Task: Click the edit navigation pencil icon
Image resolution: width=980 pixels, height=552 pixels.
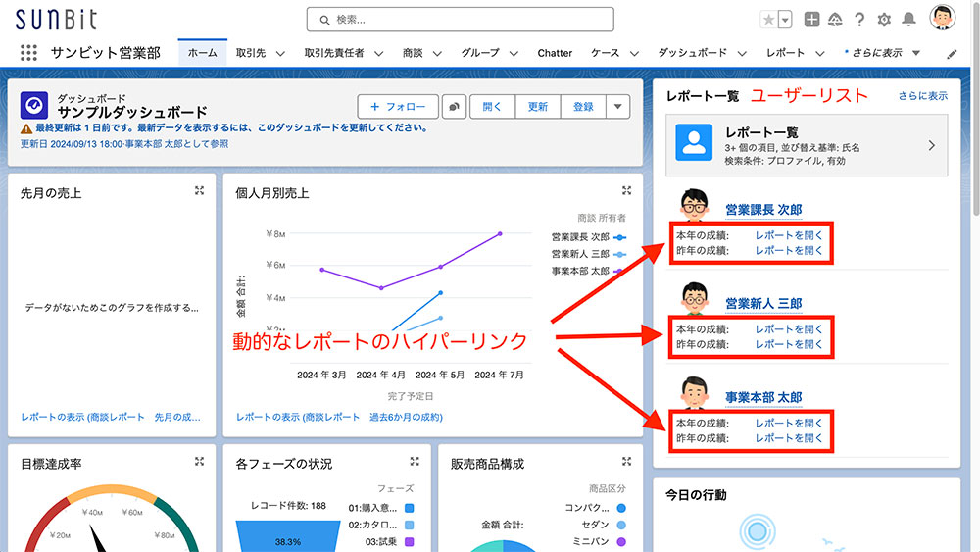Action: 952,54
